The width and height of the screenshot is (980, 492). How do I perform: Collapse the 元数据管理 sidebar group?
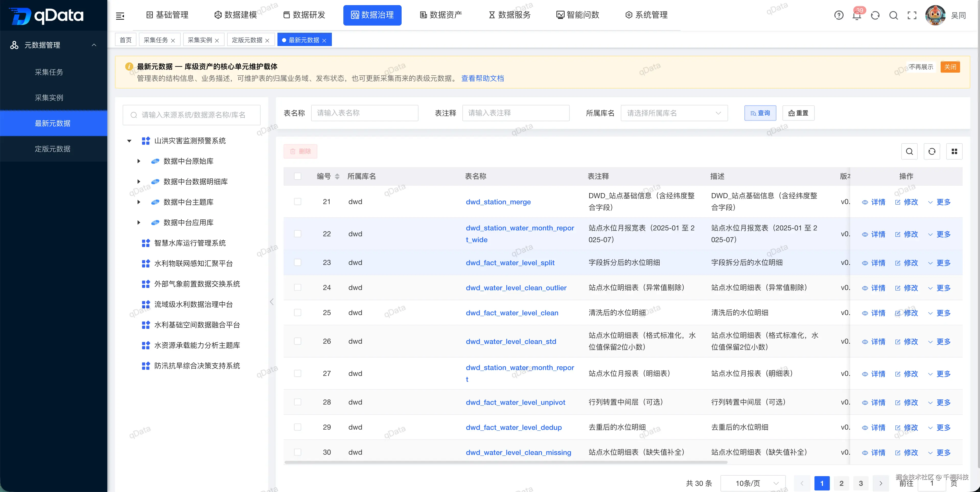54,45
